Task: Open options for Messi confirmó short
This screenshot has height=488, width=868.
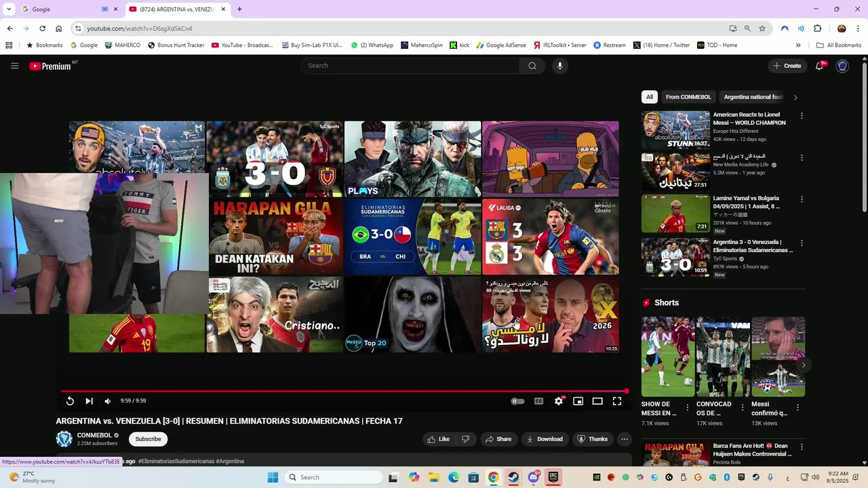Action: [797, 408]
